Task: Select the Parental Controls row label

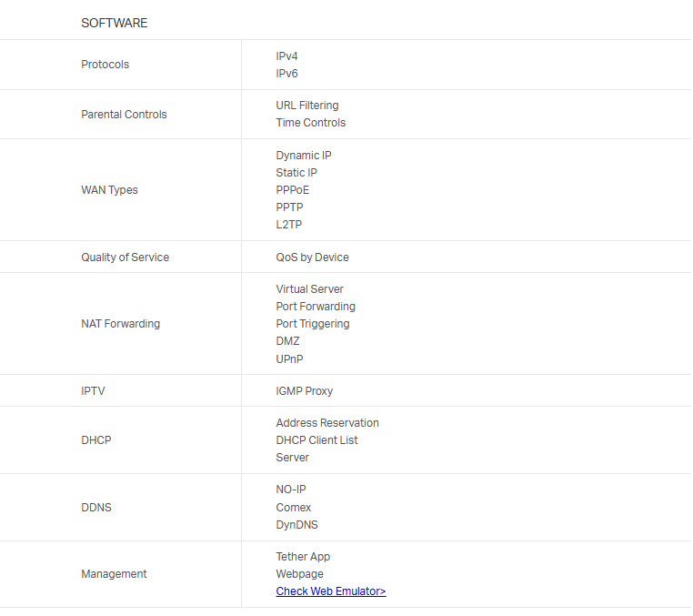Action: [x=124, y=115]
